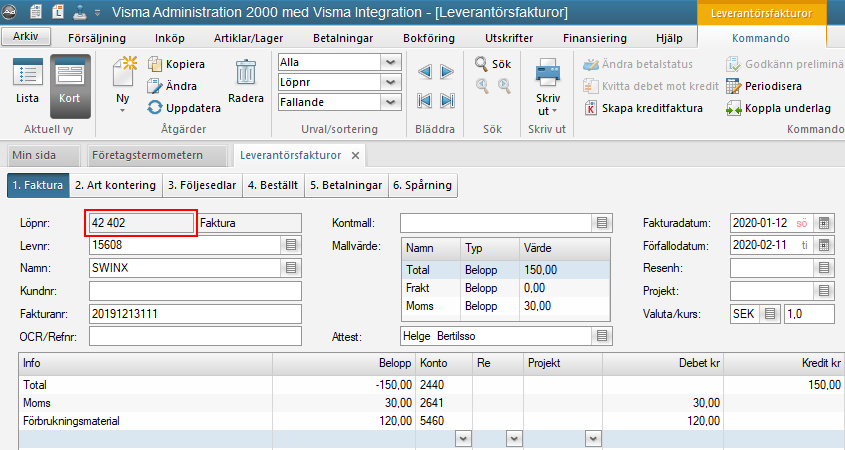The width and height of the screenshot is (845, 450).
Task: Switch to 3. Följesedlar tab
Action: [x=202, y=185]
